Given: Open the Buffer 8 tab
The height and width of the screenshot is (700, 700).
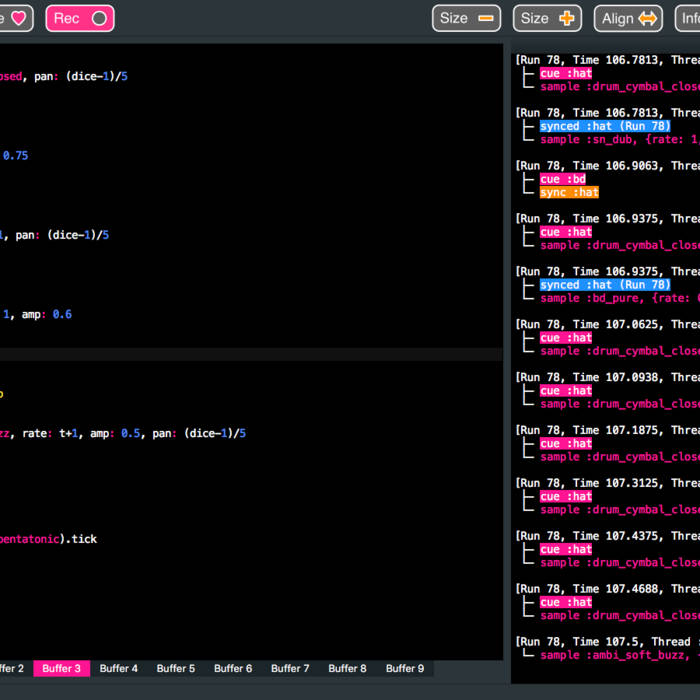Looking at the screenshot, I should tap(347, 668).
